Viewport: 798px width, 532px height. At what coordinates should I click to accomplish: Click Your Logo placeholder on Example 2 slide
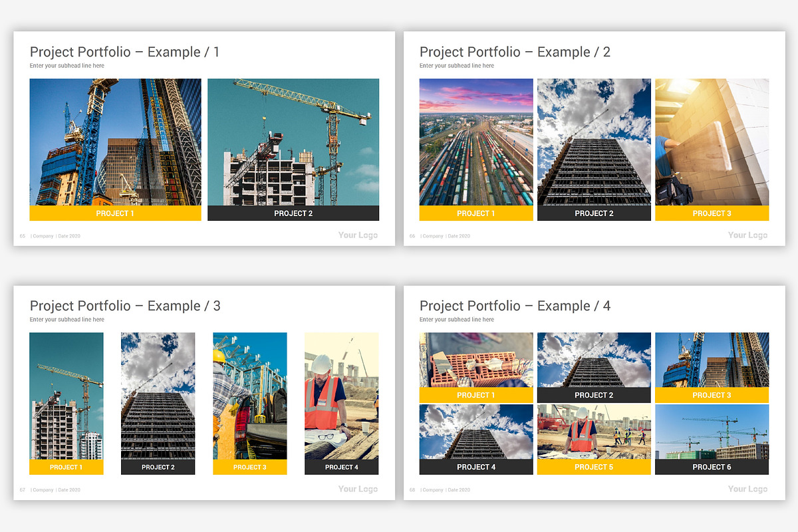(747, 235)
